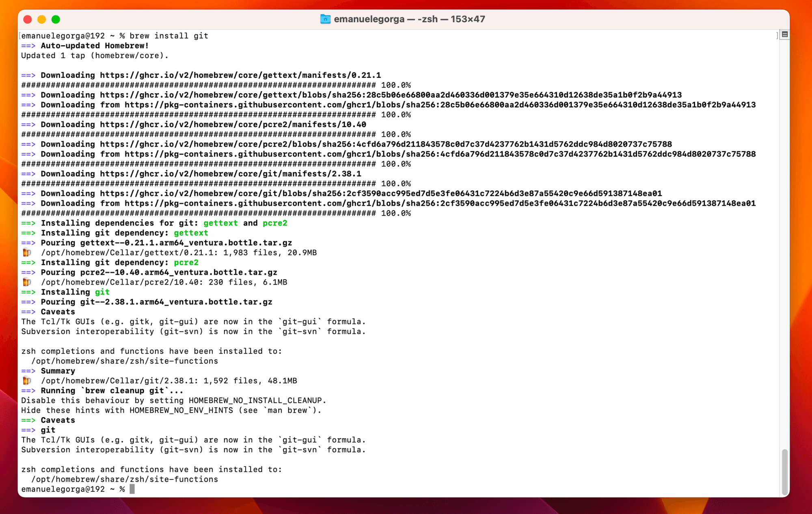The image size is (812, 514).
Task: Click the pcre2 manifests/10.40 download URL
Action: (x=233, y=125)
